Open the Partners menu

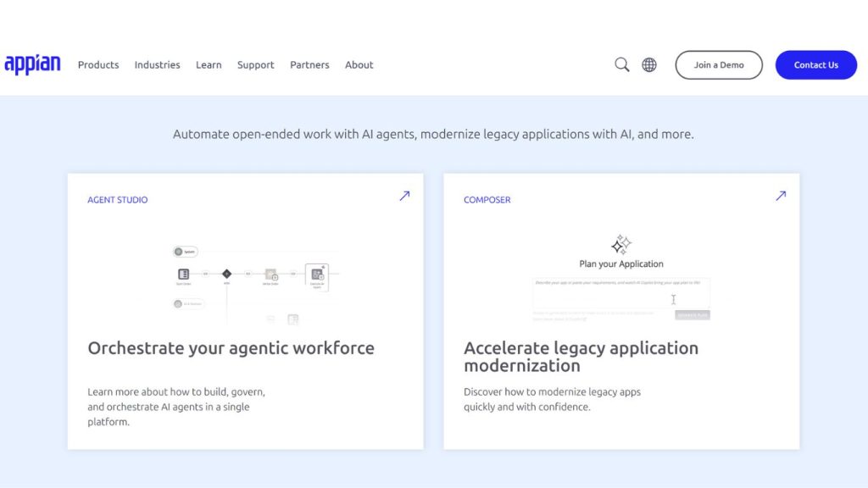tap(309, 65)
